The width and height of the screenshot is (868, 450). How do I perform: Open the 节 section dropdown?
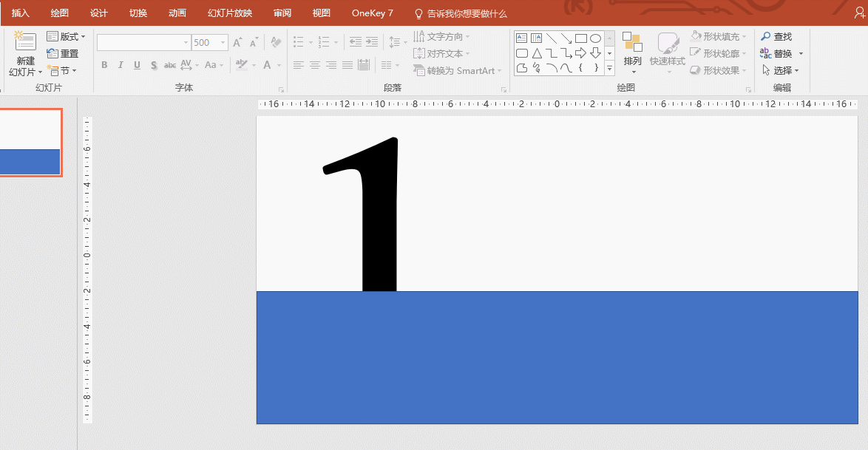tap(61, 71)
